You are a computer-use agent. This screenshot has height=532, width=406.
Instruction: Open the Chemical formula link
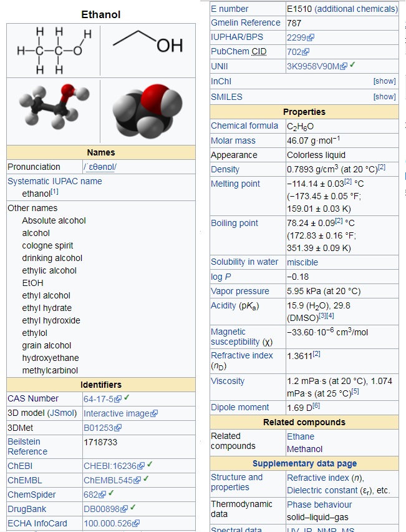point(244,126)
